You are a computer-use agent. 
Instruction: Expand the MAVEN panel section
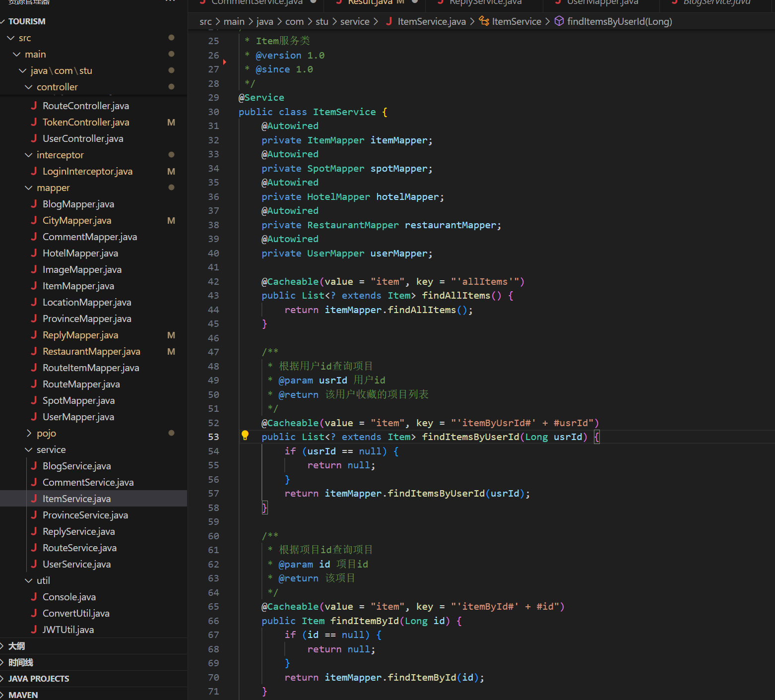point(23,695)
